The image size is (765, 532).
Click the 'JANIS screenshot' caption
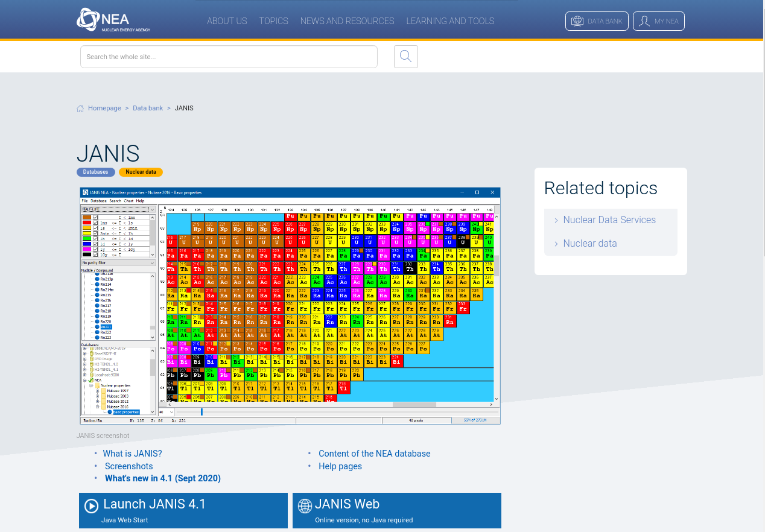(x=103, y=435)
